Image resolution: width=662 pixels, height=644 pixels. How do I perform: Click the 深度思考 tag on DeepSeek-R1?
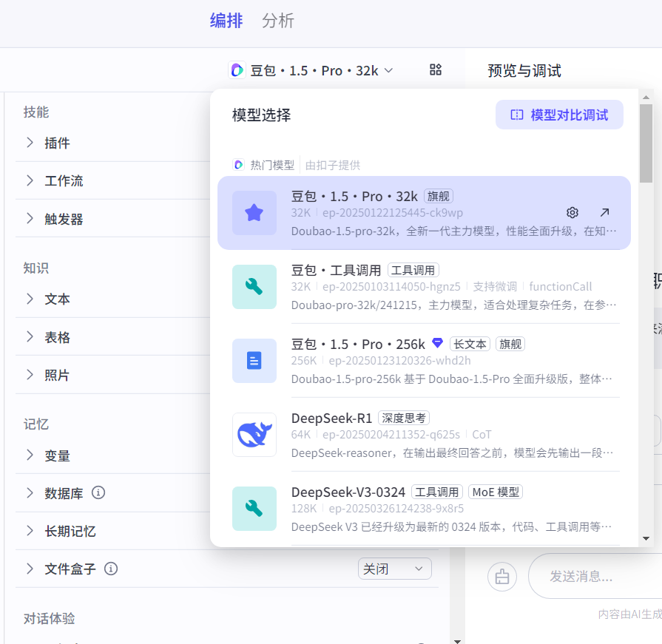[x=404, y=418]
